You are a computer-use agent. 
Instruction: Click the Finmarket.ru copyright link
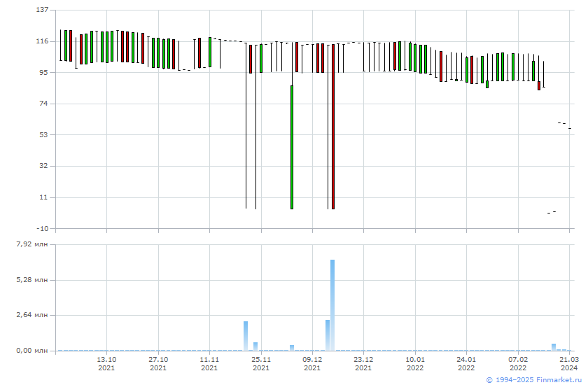click(534, 380)
